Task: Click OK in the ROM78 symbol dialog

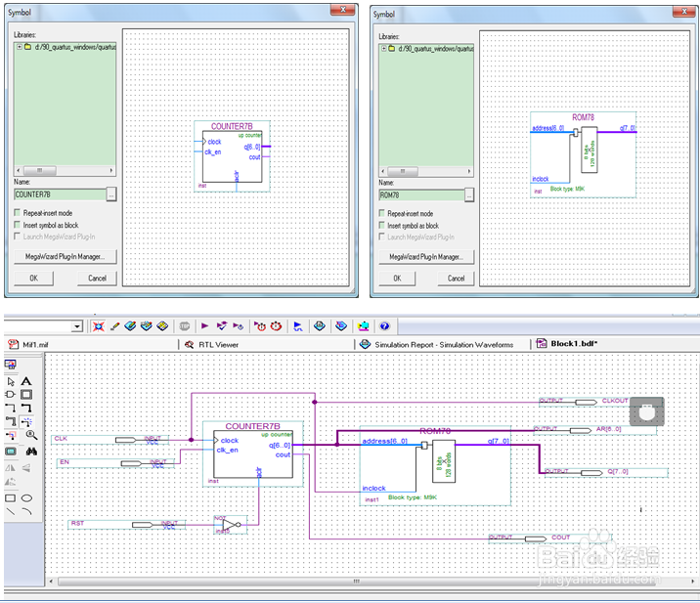Action: pos(397,279)
